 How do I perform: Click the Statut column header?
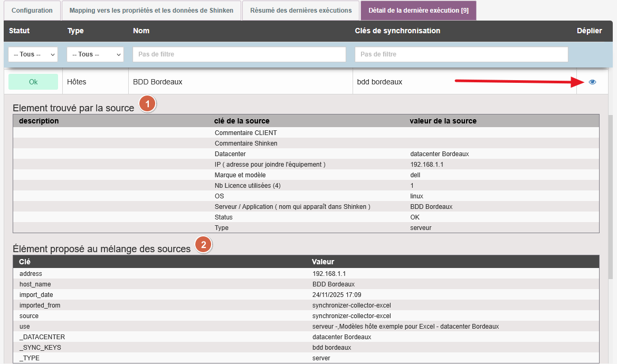click(20, 31)
